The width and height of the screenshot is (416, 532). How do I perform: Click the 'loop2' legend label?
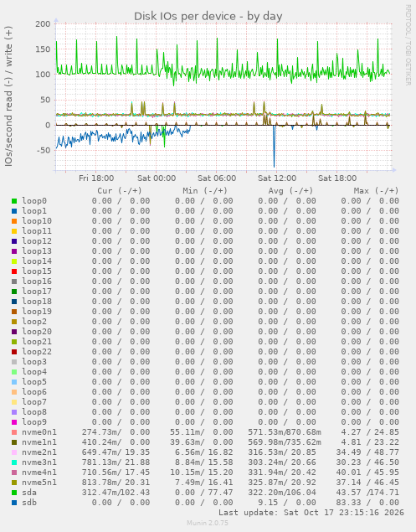tap(34, 322)
